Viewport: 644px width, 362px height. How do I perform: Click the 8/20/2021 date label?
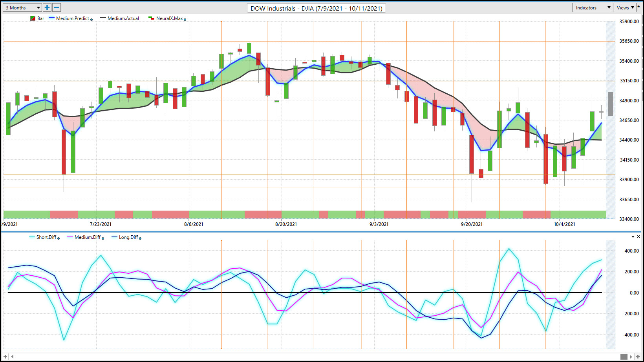click(x=286, y=224)
